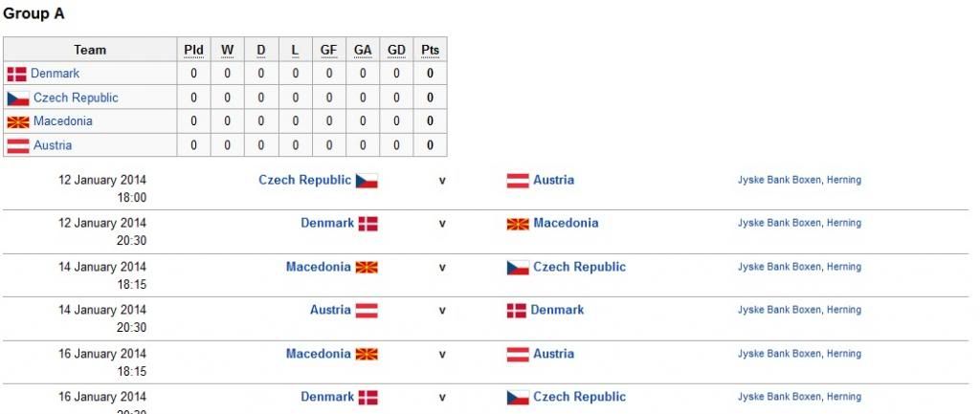Click the Czech Republic flag in the standings table
The image size is (980, 414).
[18, 98]
